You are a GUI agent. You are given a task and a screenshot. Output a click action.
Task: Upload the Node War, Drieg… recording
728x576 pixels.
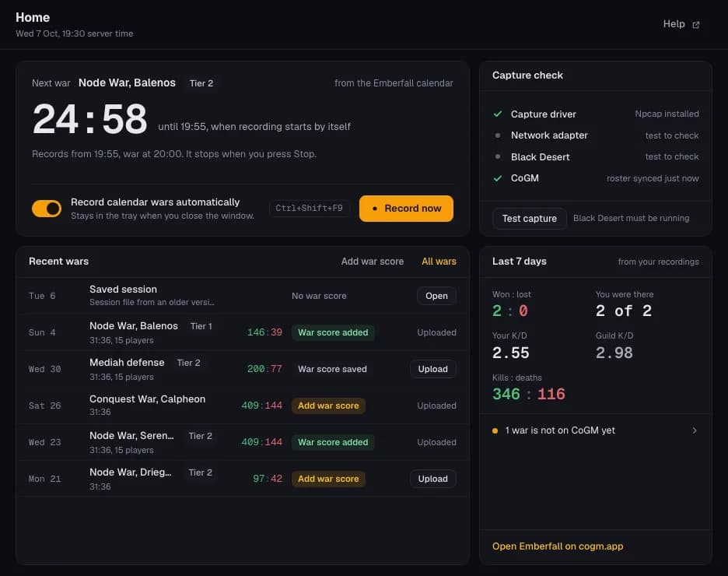(432, 479)
